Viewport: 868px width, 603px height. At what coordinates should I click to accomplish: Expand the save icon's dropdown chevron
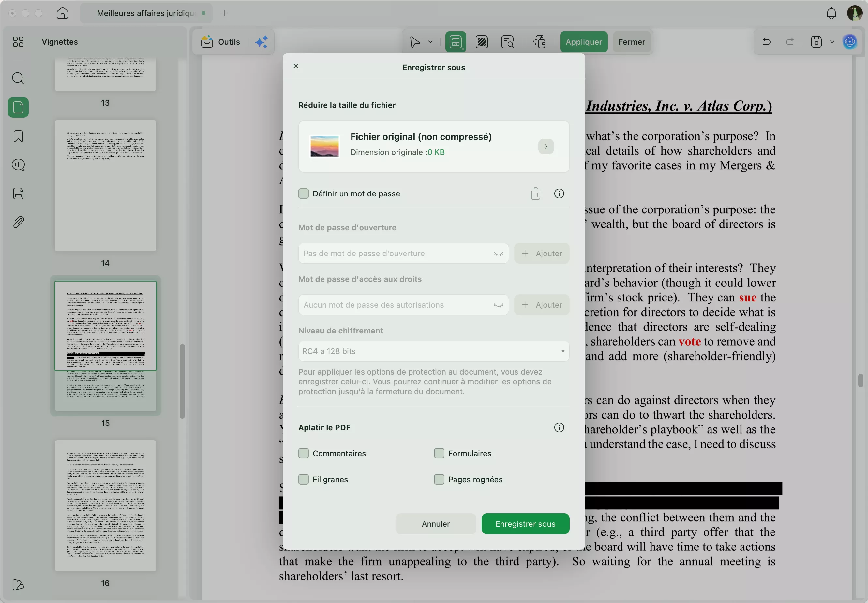click(832, 42)
